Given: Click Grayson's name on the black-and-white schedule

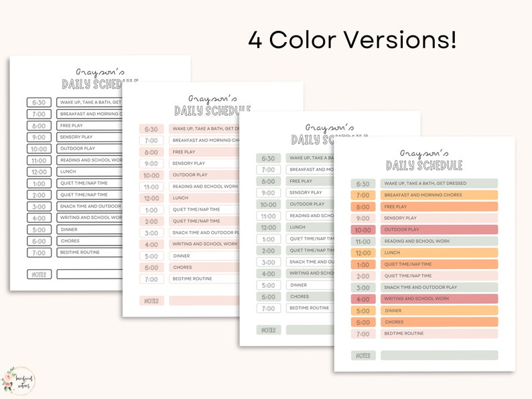Looking at the screenshot, I should 100,72.
